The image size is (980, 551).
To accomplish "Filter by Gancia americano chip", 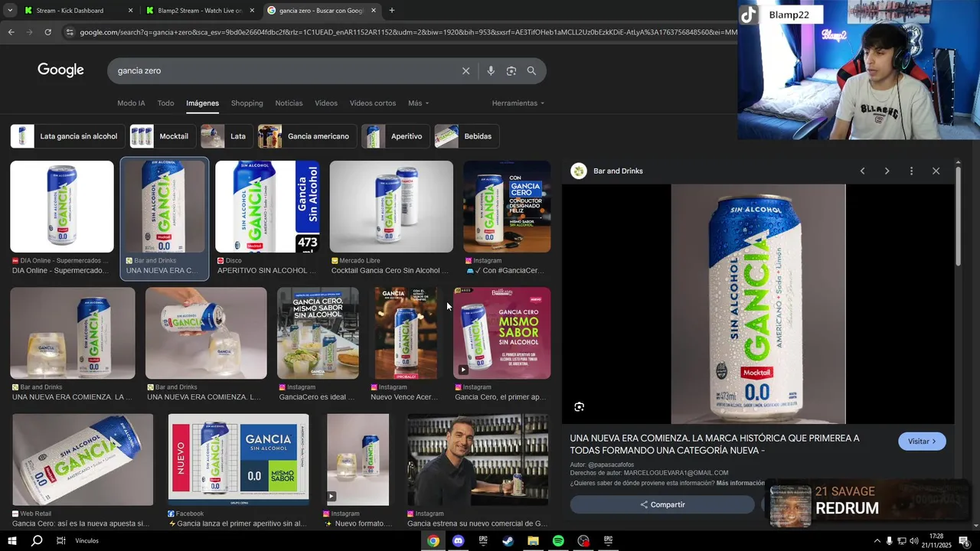I will point(308,136).
